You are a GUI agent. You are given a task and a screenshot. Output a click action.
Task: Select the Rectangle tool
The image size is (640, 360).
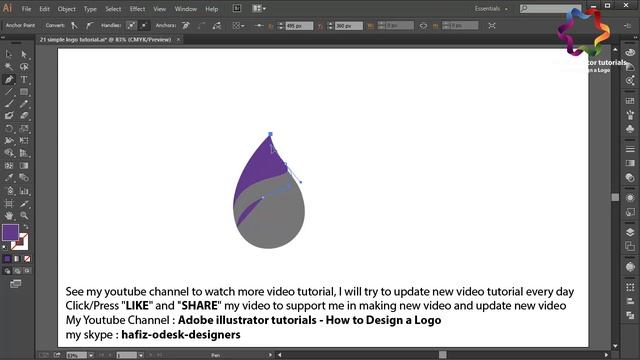[24, 91]
